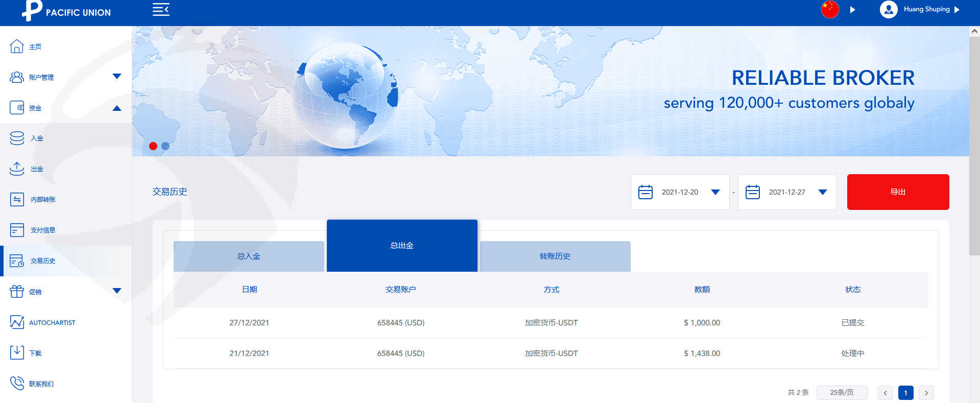Open deposit (入金) coins icon
The image size is (980, 403).
tap(17, 138)
